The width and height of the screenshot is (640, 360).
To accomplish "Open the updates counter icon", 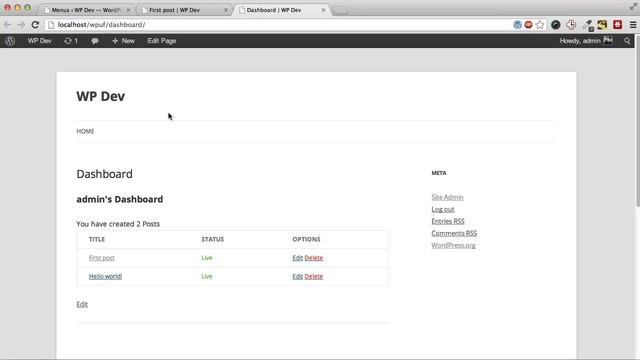I will [x=71, y=41].
